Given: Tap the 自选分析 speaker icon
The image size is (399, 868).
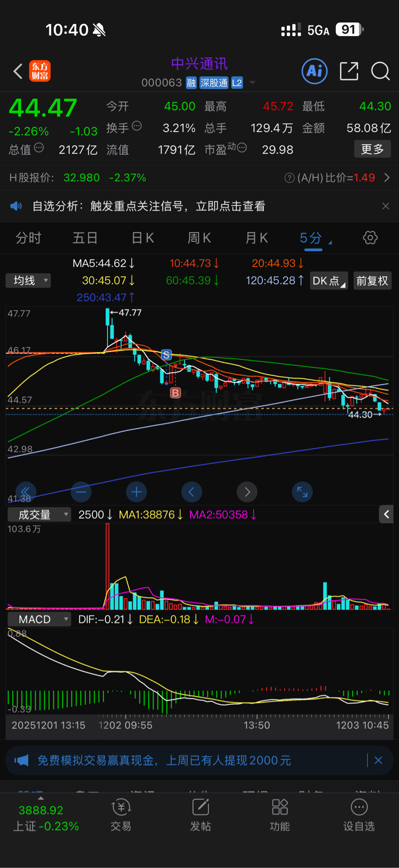Looking at the screenshot, I should point(17,206).
